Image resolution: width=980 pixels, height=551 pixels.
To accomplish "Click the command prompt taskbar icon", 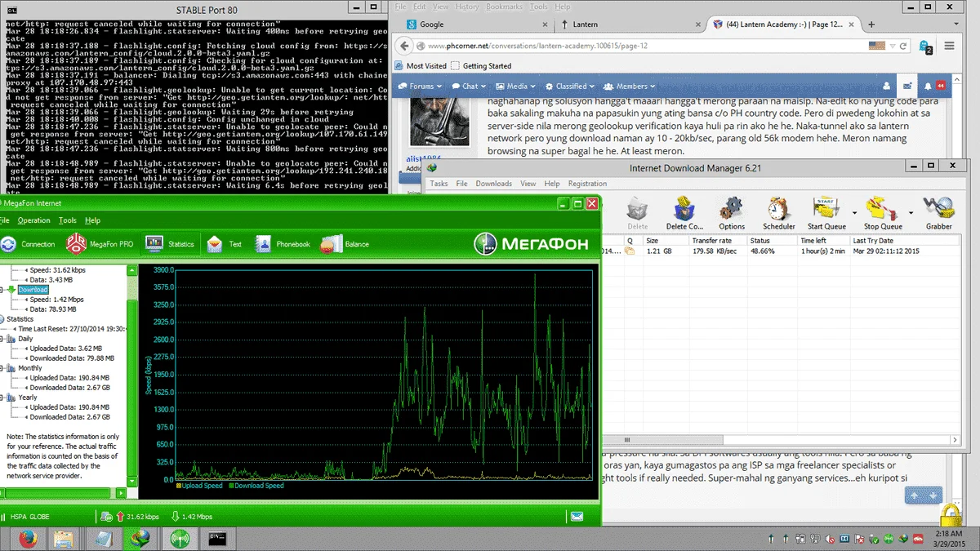I will pyautogui.click(x=218, y=538).
